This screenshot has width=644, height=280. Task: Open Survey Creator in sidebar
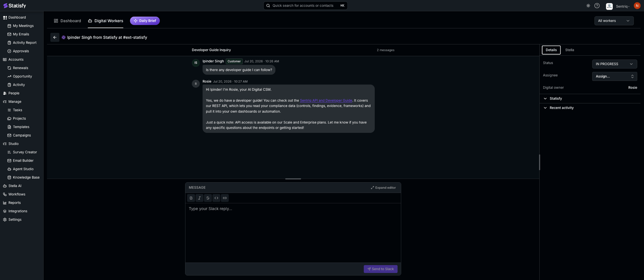coord(25,152)
